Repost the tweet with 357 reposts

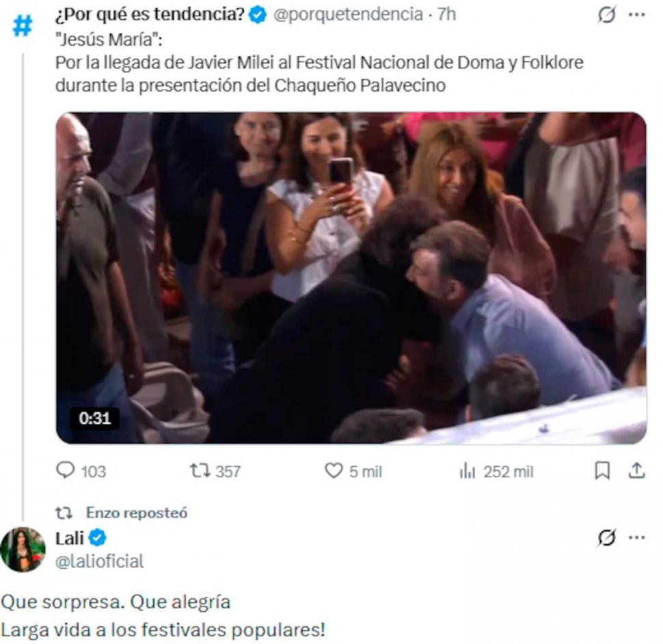pos(200,471)
